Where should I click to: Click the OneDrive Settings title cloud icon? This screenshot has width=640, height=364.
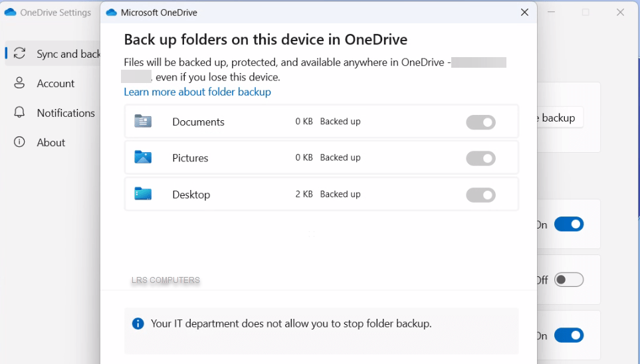[10, 13]
